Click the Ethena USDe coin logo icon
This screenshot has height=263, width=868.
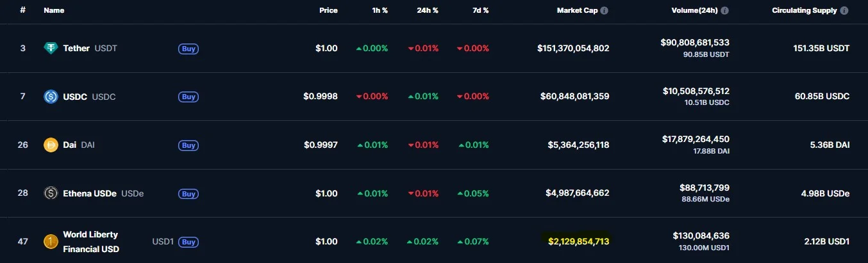click(51, 193)
